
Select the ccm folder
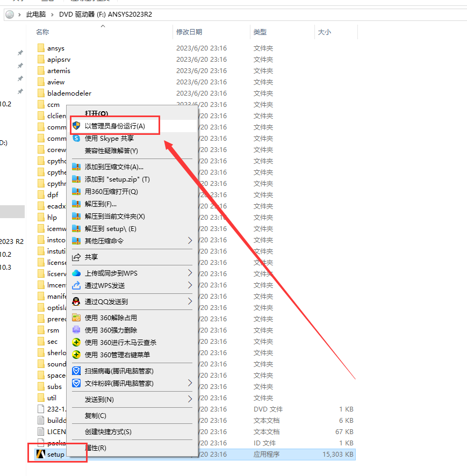point(53,105)
